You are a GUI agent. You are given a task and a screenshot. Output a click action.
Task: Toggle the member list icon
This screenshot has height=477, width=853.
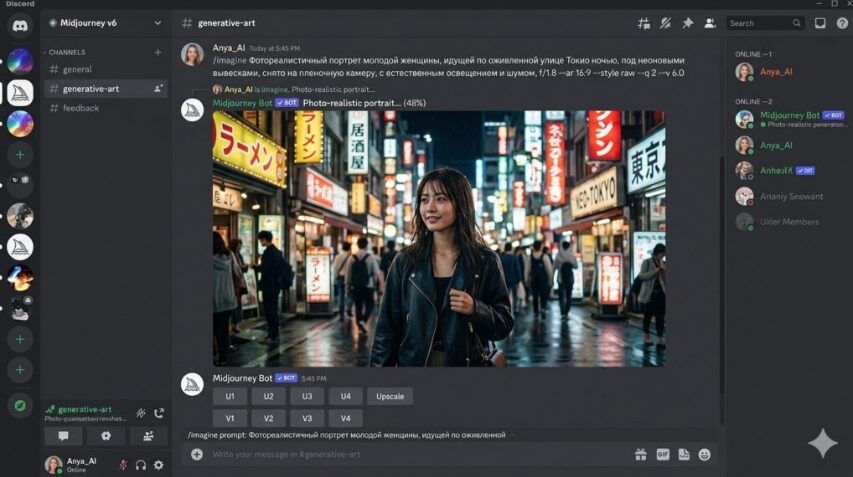[x=710, y=23]
